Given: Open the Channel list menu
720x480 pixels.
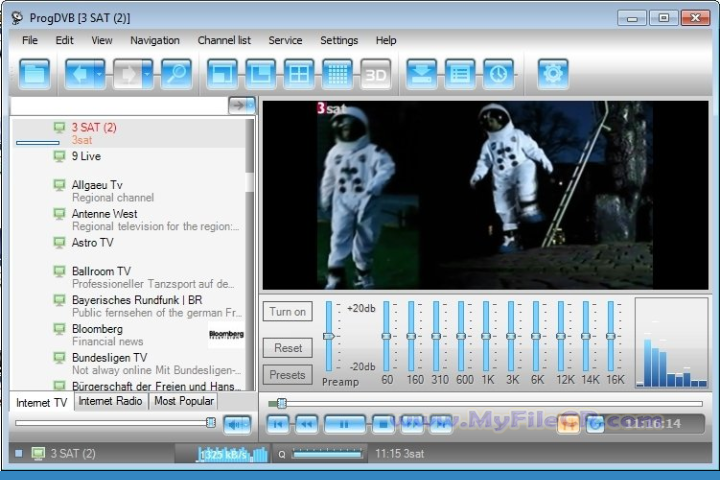Looking at the screenshot, I should (x=224, y=40).
